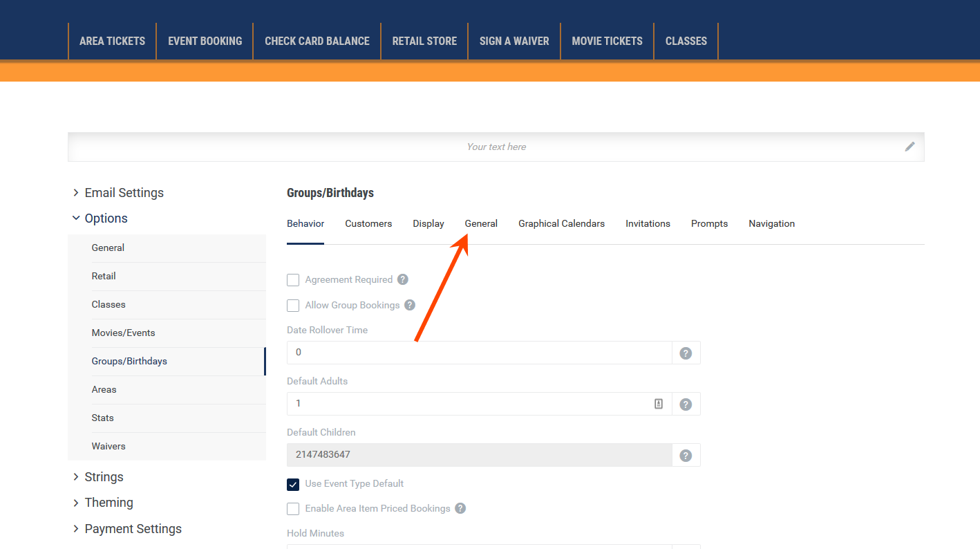The image size is (980, 549).
Task: Switch to the Graphical Calendars tab
Action: (561, 224)
